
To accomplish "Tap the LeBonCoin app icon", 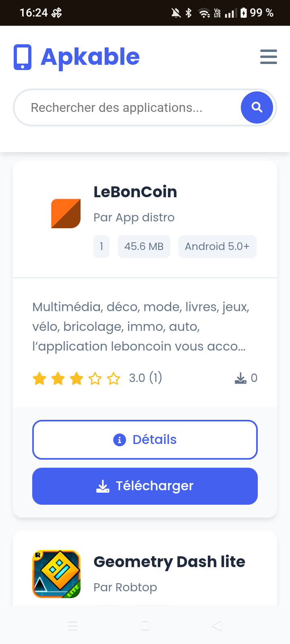I will [x=66, y=213].
